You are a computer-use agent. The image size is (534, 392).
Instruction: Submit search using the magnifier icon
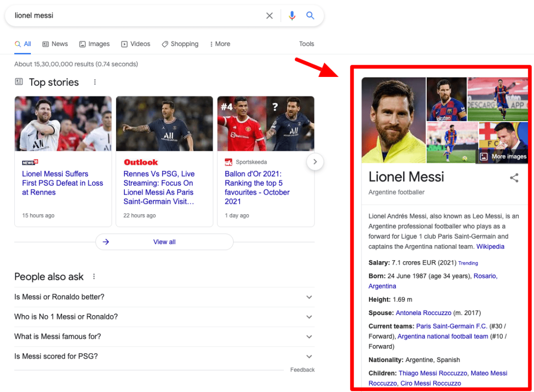click(x=310, y=15)
